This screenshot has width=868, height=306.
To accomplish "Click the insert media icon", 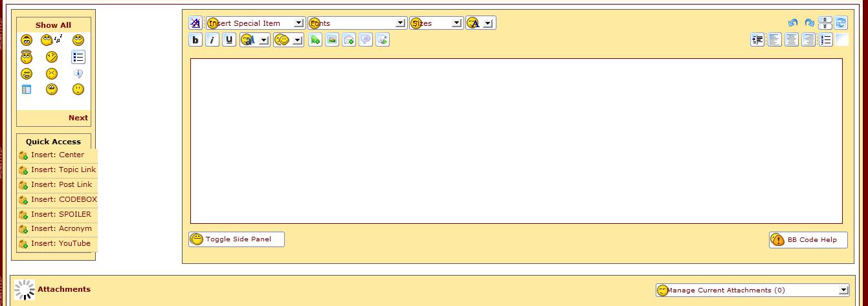I will 383,40.
